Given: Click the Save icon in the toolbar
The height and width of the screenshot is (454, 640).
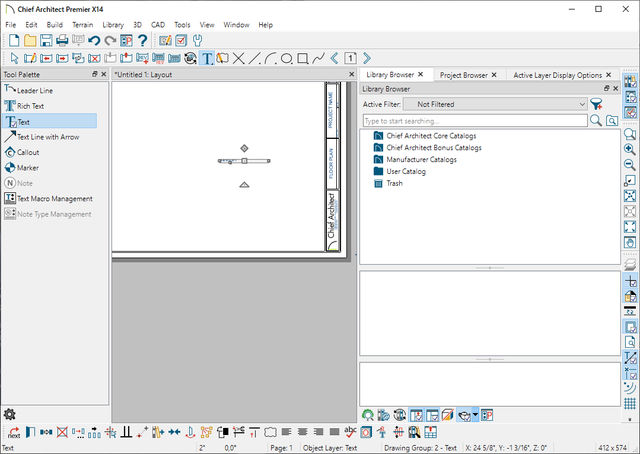Looking at the screenshot, I should coord(46,41).
